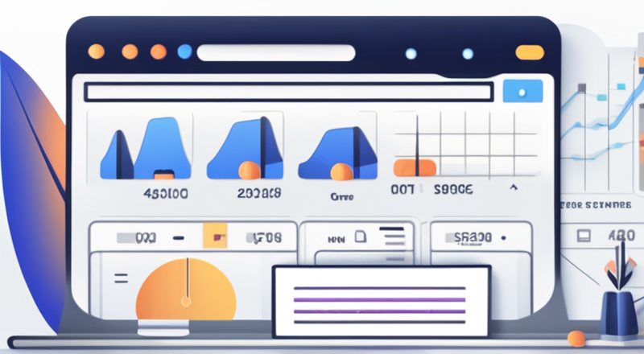
Task: Click the first blue area chart labeled 4S0I00
Action: point(145,146)
